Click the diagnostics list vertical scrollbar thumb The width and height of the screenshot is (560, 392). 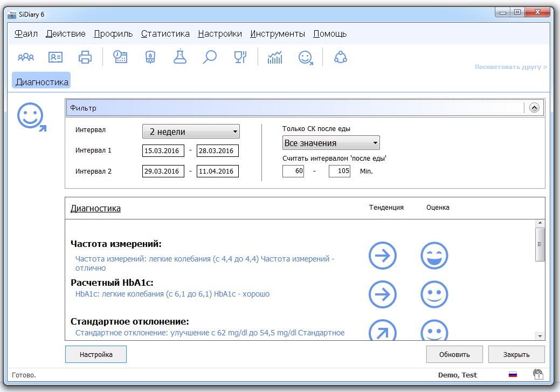coord(540,244)
